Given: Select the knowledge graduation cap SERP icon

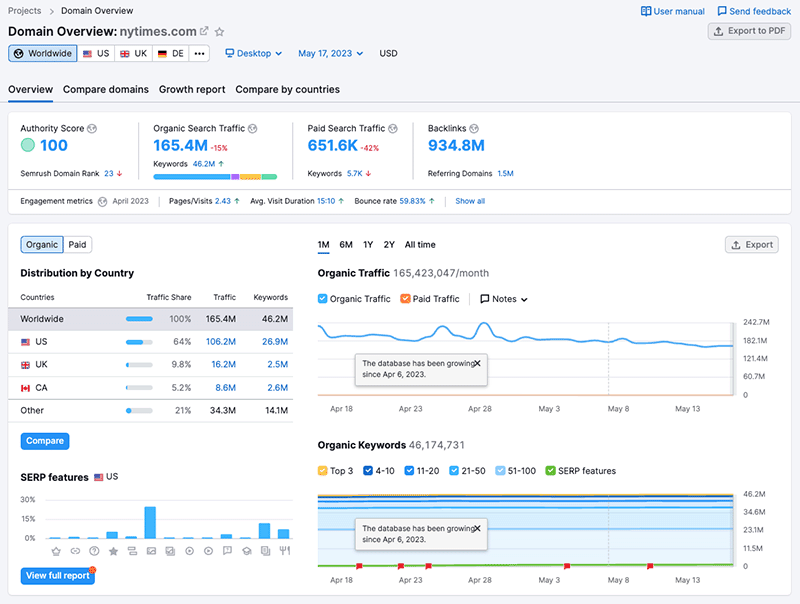Looking at the screenshot, I should pyautogui.click(x=246, y=551).
